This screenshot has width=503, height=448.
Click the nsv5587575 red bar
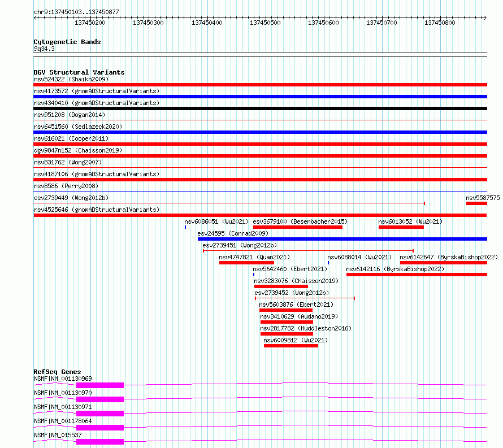[x=476, y=203]
